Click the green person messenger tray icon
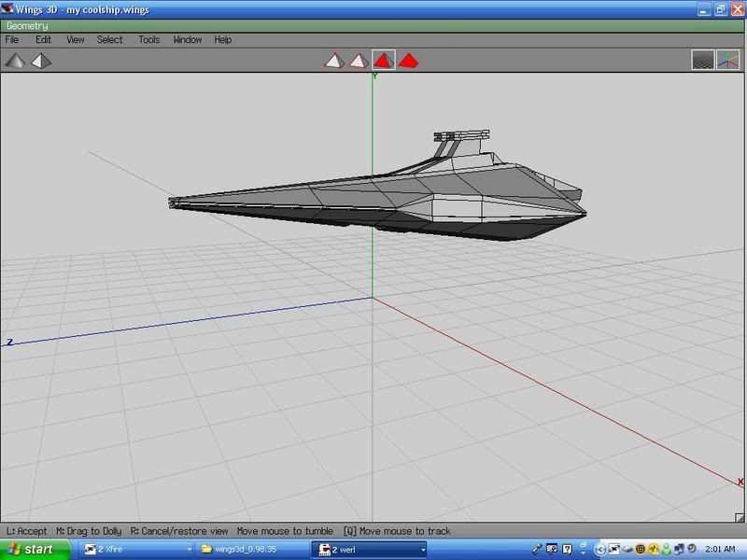Viewport: 747px width, 560px height. click(x=666, y=549)
